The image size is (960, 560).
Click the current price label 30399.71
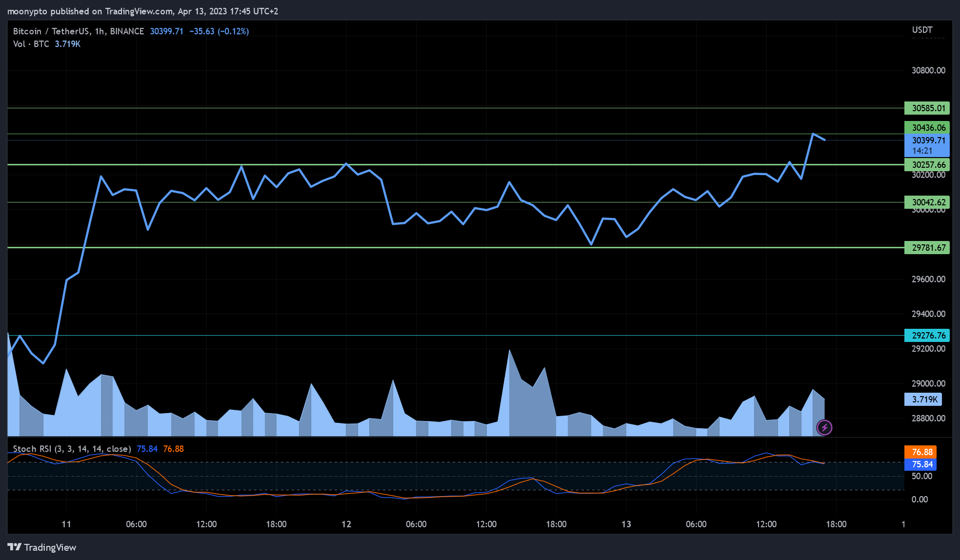(927, 145)
